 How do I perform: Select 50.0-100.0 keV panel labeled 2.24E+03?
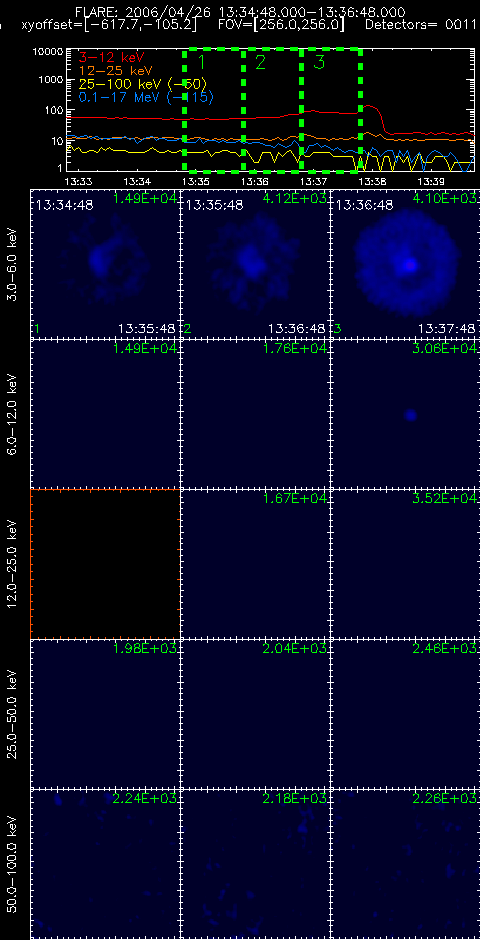click(105, 864)
